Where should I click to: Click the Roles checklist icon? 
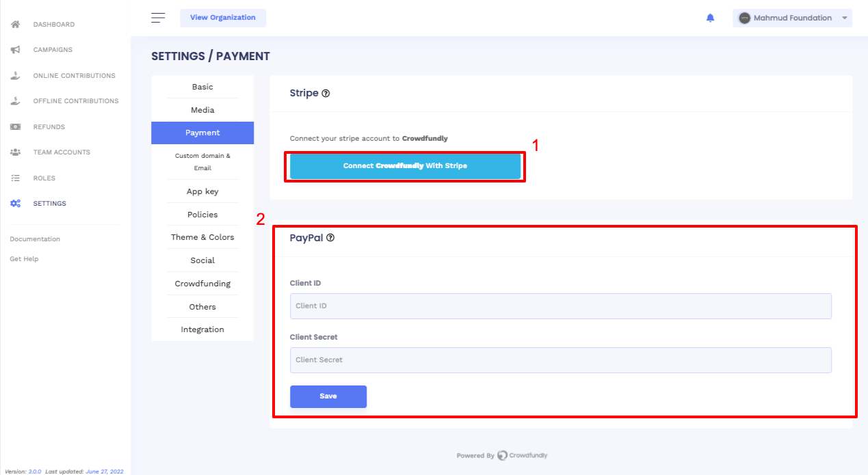click(15, 178)
